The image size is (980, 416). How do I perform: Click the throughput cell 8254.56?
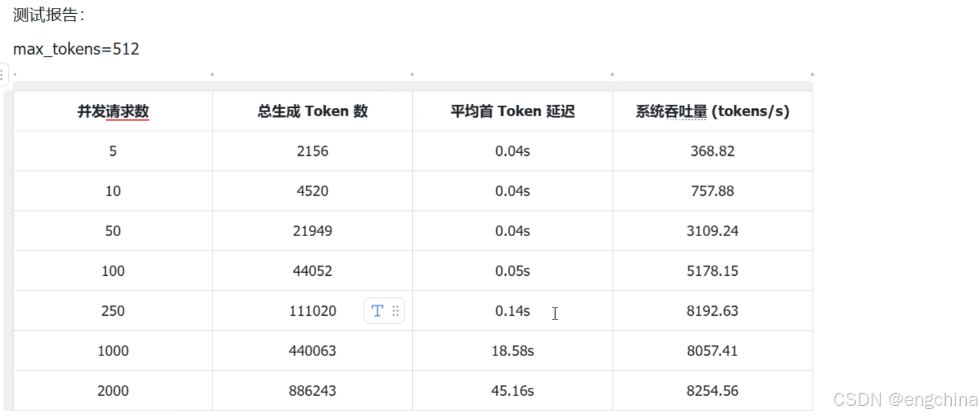pyautogui.click(x=712, y=391)
